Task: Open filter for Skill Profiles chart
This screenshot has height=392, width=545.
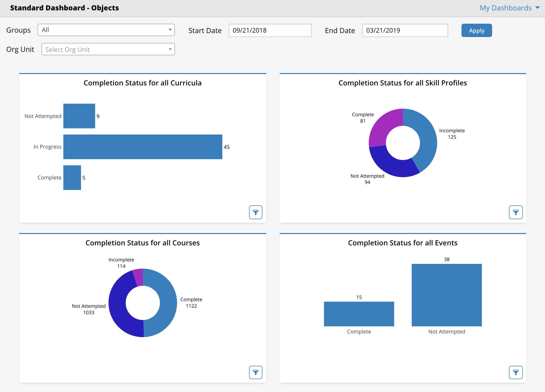Action: 516,212
